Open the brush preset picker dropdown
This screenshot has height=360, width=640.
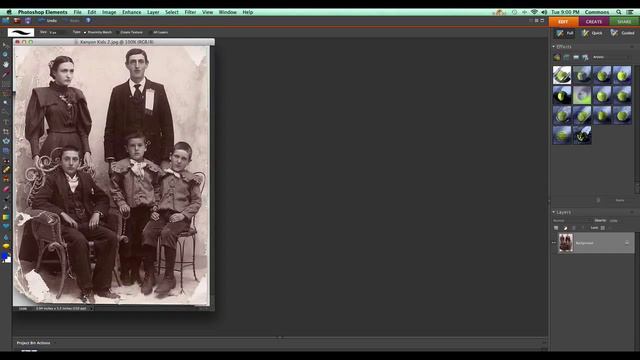pyautogui.click(x=21, y=32)
